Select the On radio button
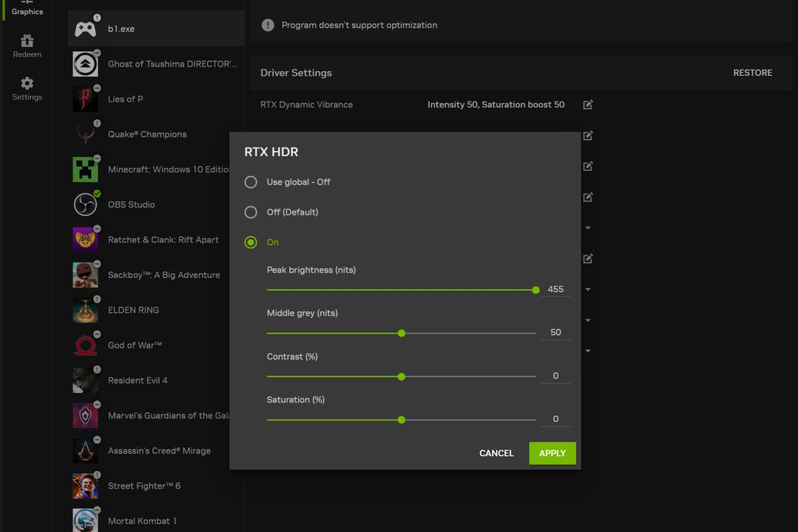Screen dimensions: 798x532 point(251,243)
